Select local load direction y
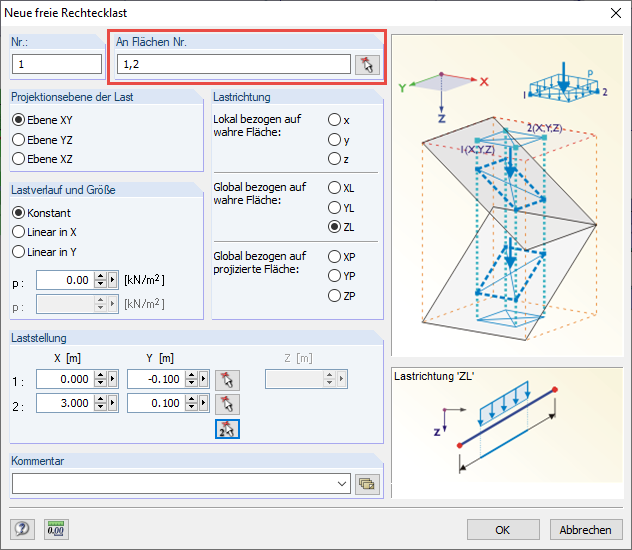The image size is (632, 550). point(339,140)
